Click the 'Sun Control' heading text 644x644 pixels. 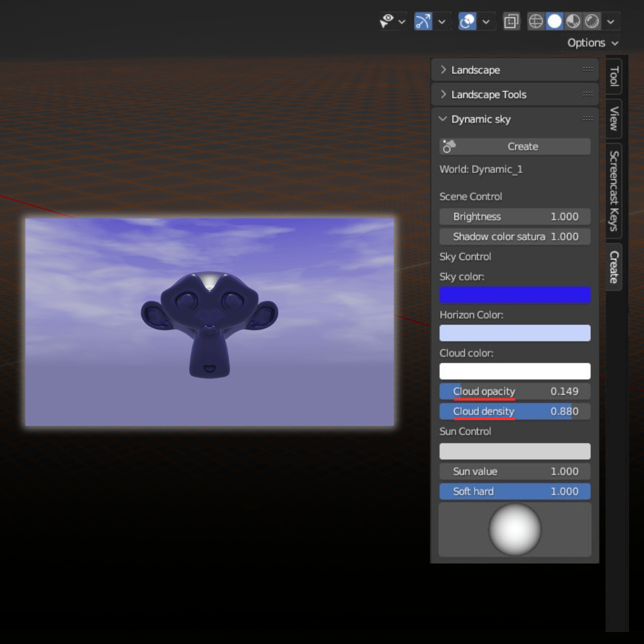click(x=465, y=432)
